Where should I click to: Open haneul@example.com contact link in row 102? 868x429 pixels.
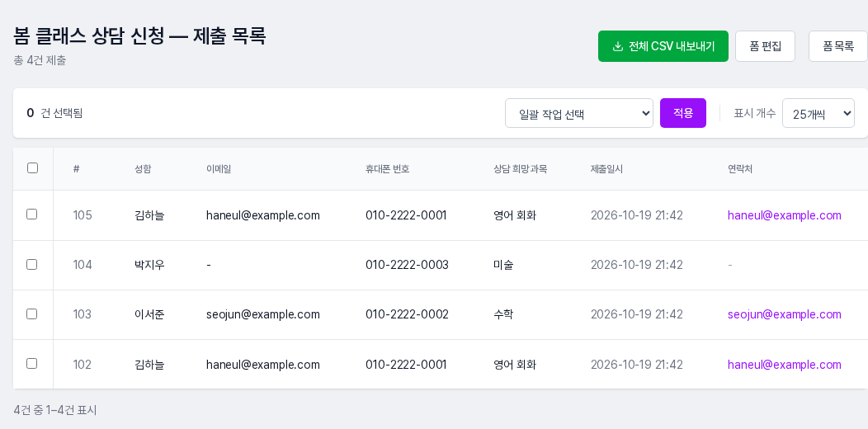(785, 365)
